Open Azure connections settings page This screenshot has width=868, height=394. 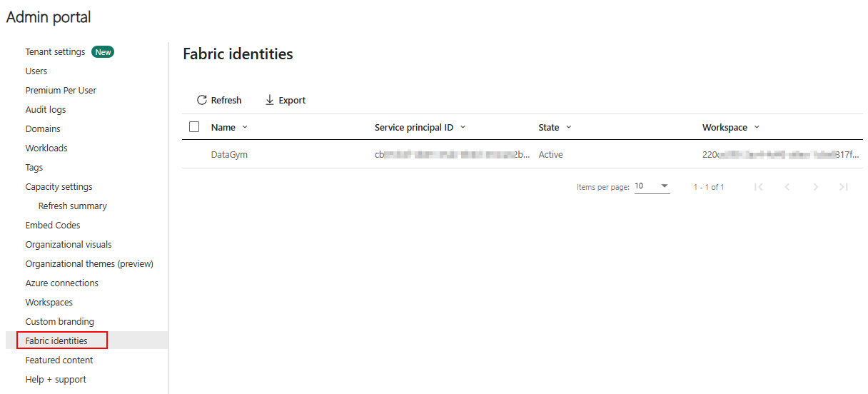(x=62, y=283)
